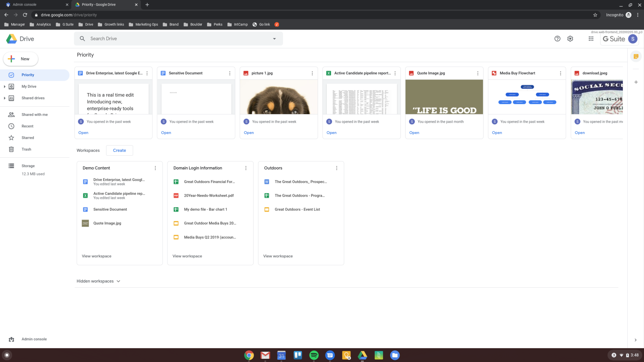Open Gmail from the shelf
The height and width of the screenshot is (362, 644).
pyautogui.click(x=265, y=355)
